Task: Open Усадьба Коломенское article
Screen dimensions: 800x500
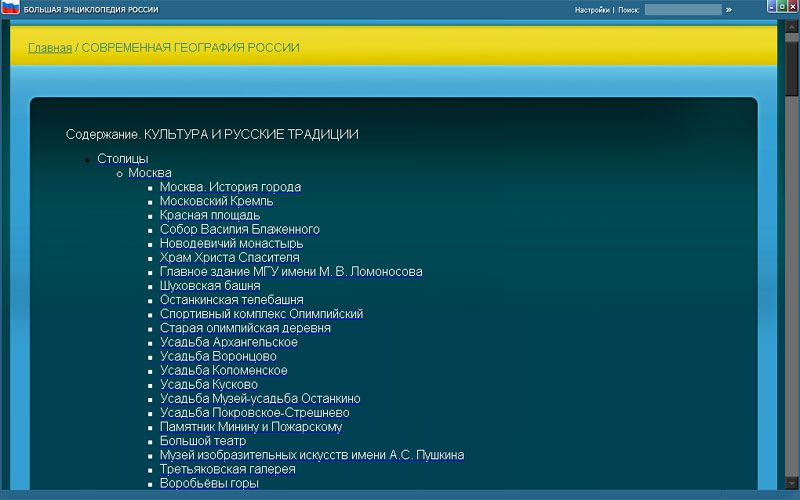Action: pos(223,370)
